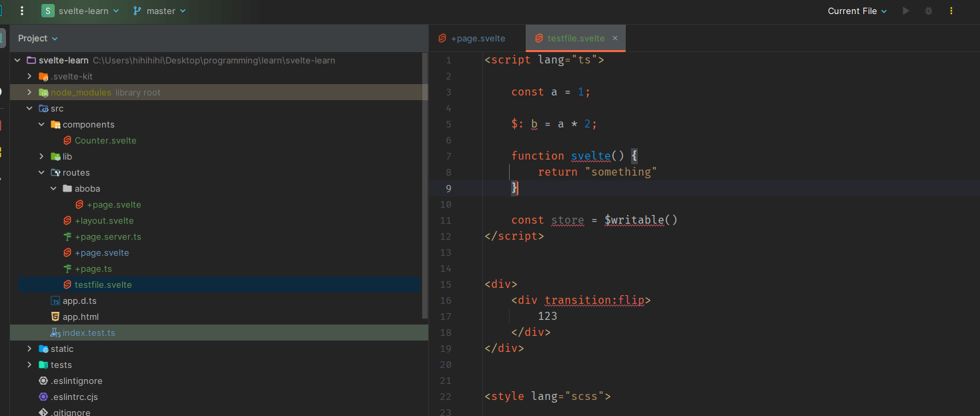Click the closing '</script>' tag on line 12
Viewport: 980px width, 416px height.
[514, 236]
